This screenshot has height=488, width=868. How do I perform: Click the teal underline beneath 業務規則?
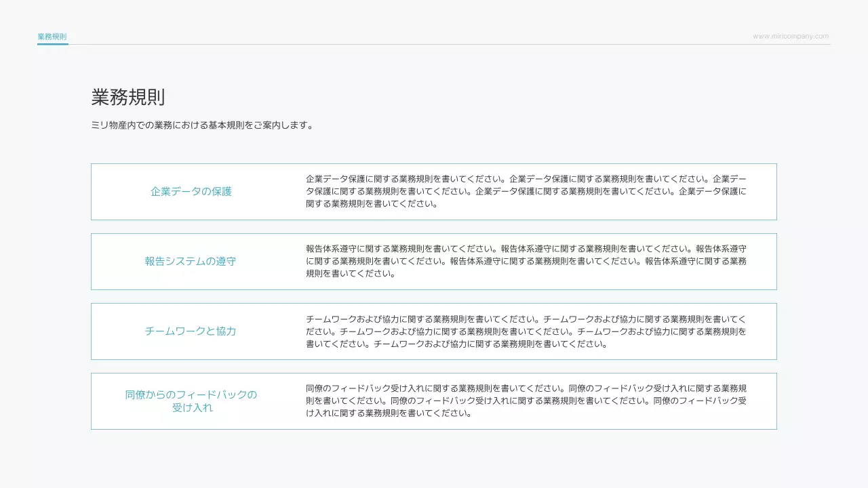[x=52, y=45]
